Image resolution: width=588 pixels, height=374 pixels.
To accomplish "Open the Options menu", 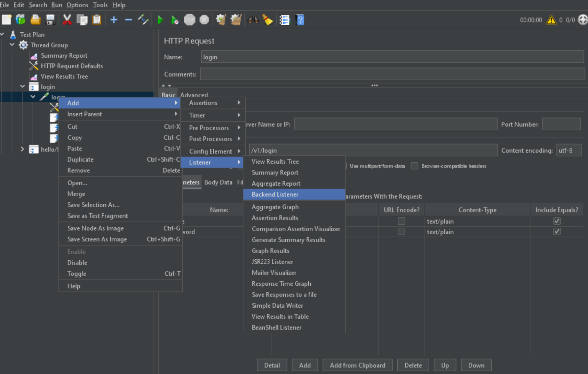I will [77, 5].
